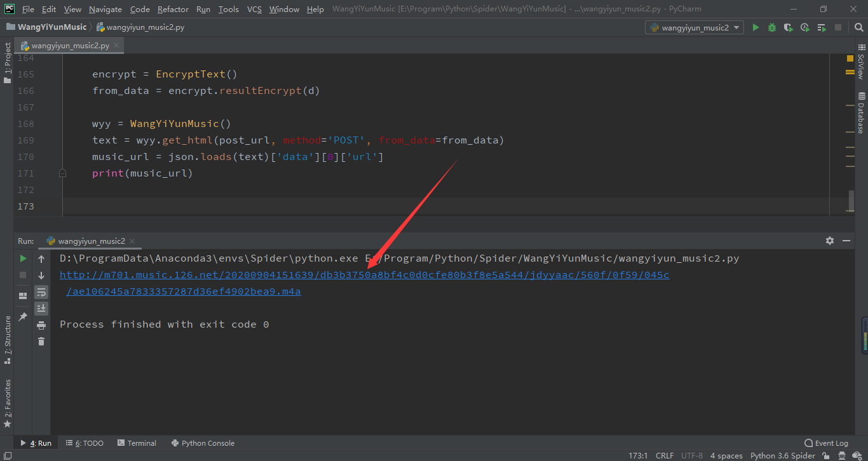This screenshot has height=461, width=868.
Task: Open run configuration dropdown wangyiyun_music2
Action: [695, 27]
